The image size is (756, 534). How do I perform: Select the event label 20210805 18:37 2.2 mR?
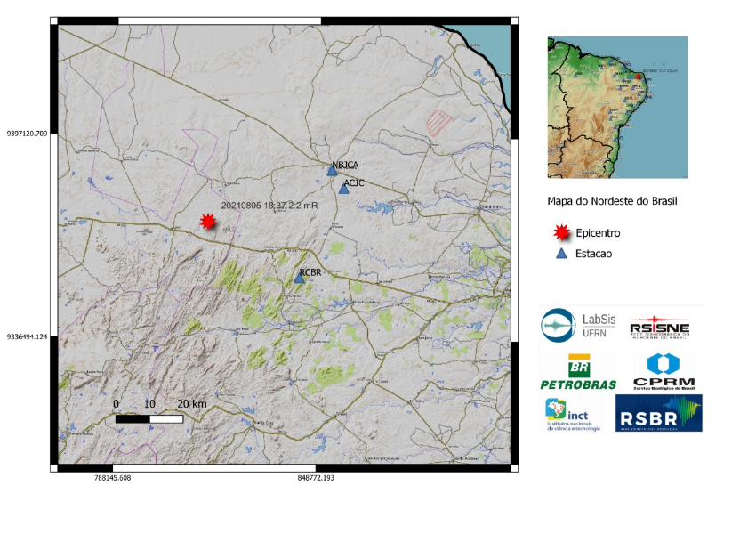(x=268, y=206)
